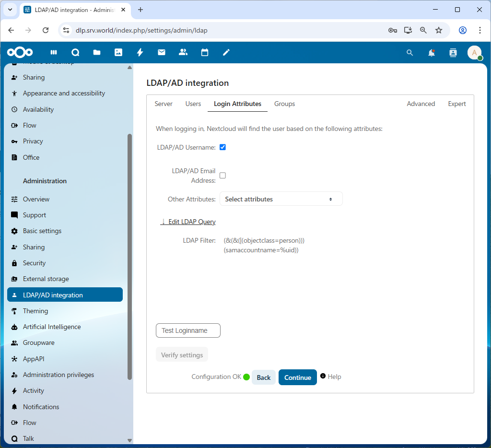Open the Chrome profile icon
The width and height of the screenshot is (491, 448).
463,30
